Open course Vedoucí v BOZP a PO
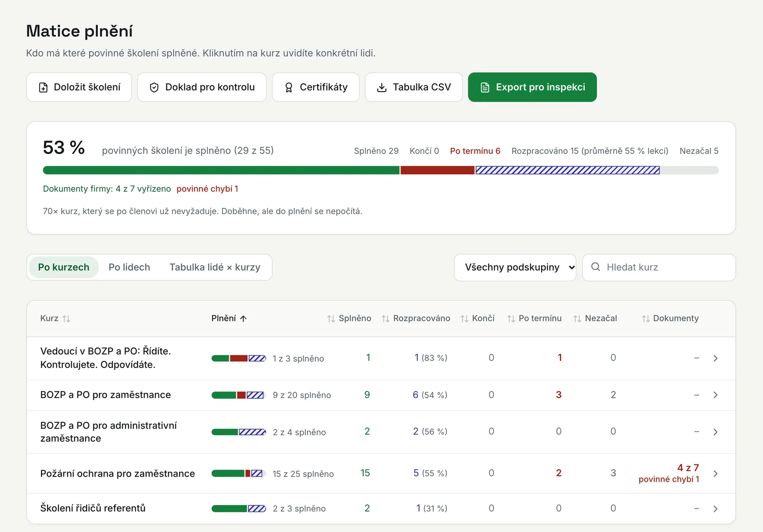Screen dimensions: 763x532 click(105, 358)
